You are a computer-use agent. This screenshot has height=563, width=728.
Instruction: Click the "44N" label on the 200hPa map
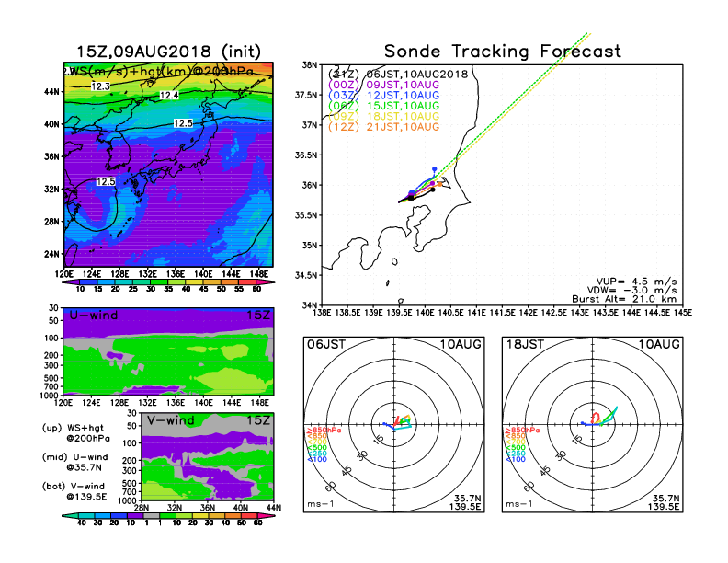[52, 92]
